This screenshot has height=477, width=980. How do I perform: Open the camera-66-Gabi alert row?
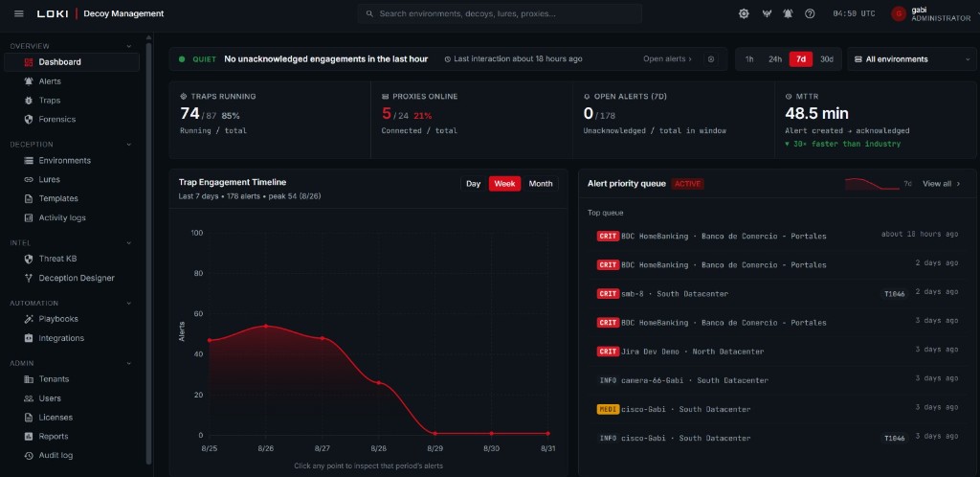tap(777, 380)
